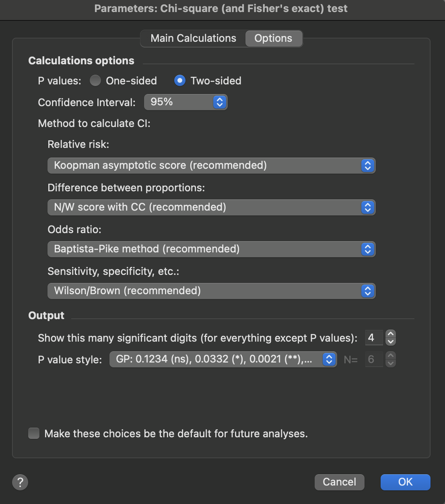Select One-sided P values radio button
Viewport: 445px width, 504px height.
tap(95, 81)
